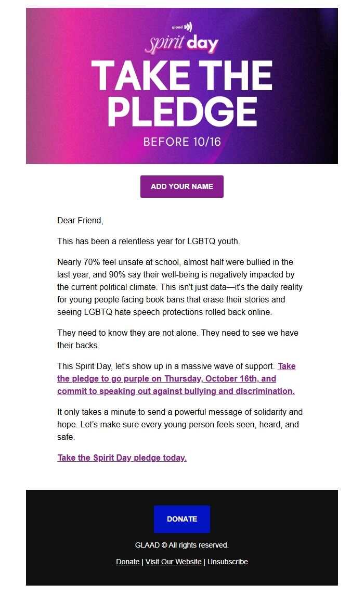The image size is (364, 596).
Task: Click the 'GLAAD © All rights reserved' text
Action: [x=182, y=545]
